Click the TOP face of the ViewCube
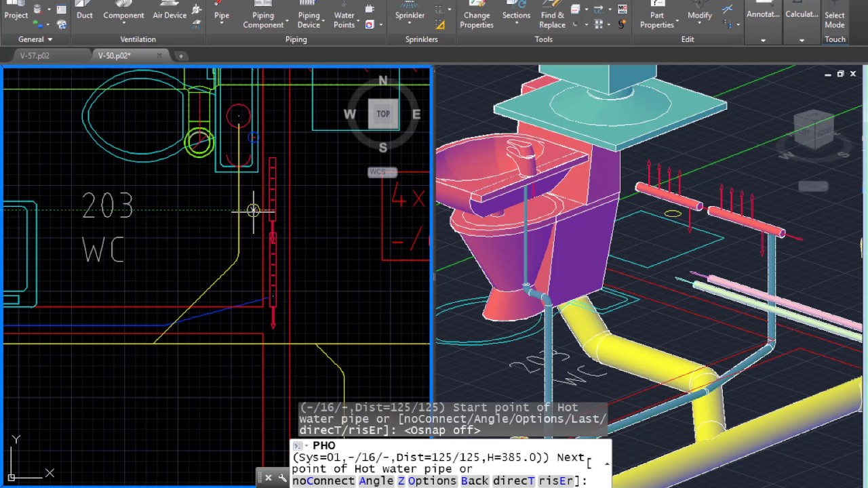868x488 pixels. (x=383, y=114)
